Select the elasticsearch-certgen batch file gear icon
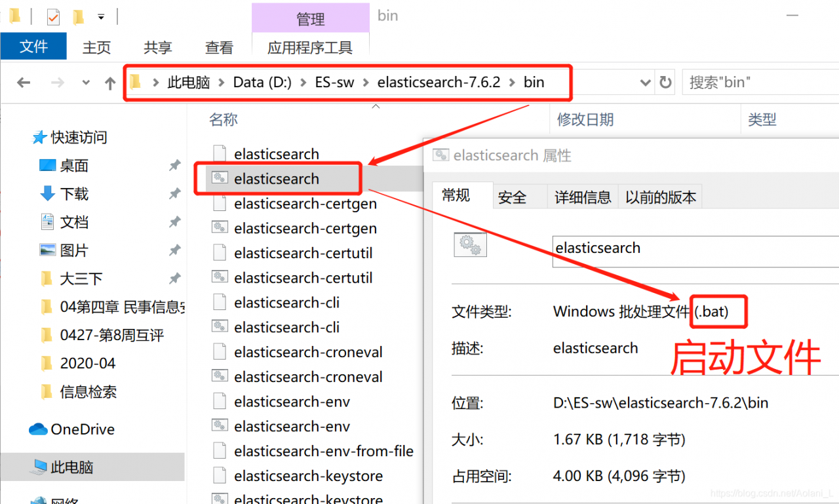This screenshot has height=504, width=839. coord(220,228)
